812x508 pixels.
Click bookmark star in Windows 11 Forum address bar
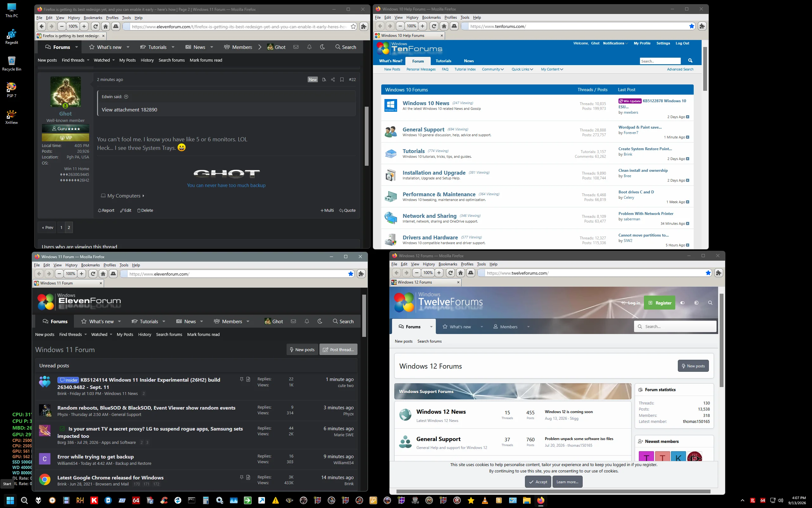click(350, 274)
